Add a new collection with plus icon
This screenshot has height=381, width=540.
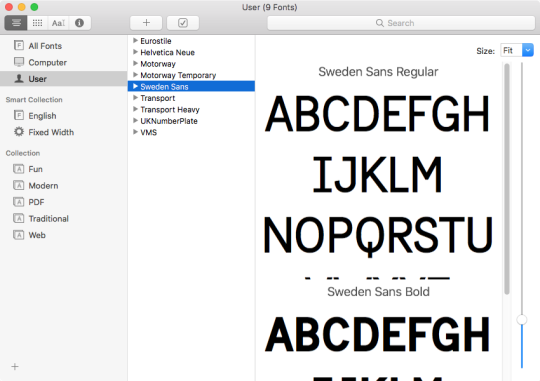[15, 367]
